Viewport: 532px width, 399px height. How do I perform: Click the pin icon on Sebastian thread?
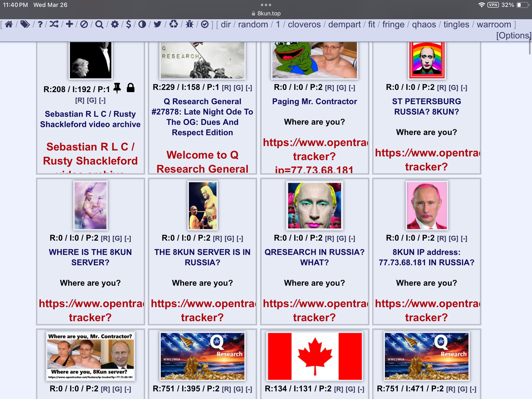(x=117, y=88)
